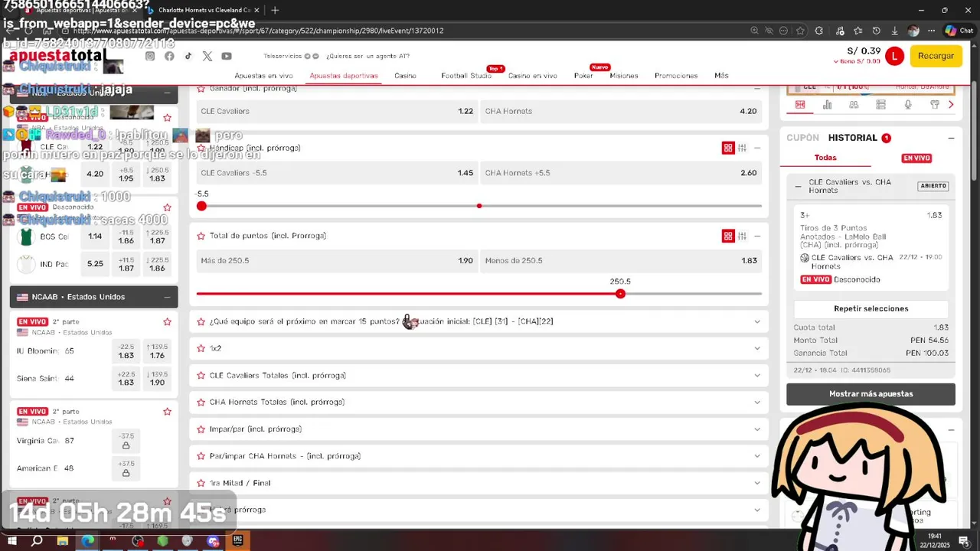
Task: Open the TikTok social icon in header
Action: pos(188,56)
